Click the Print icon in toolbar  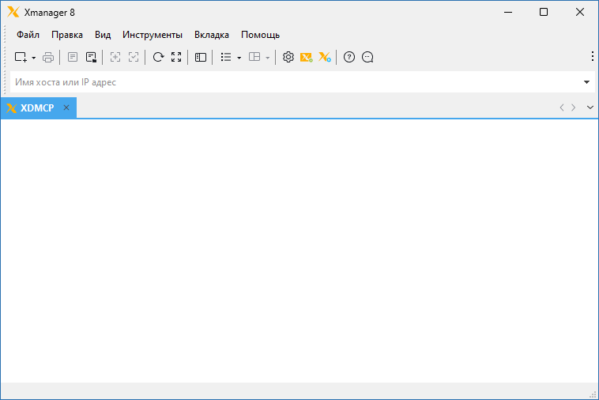click(x=48, y=57)
